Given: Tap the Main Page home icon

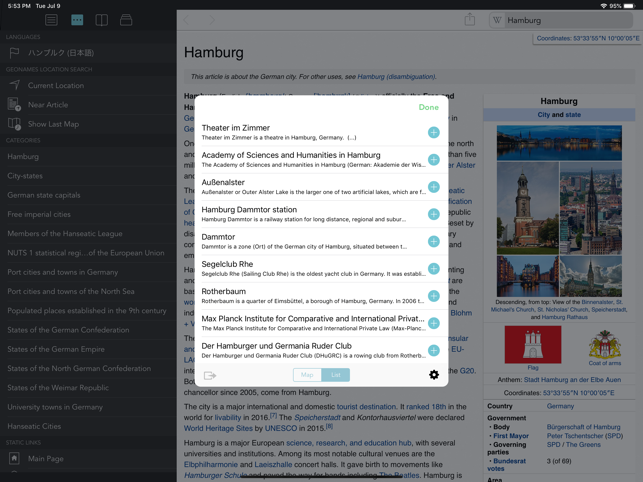Looking at the screenshot, I should coord(14,458).
